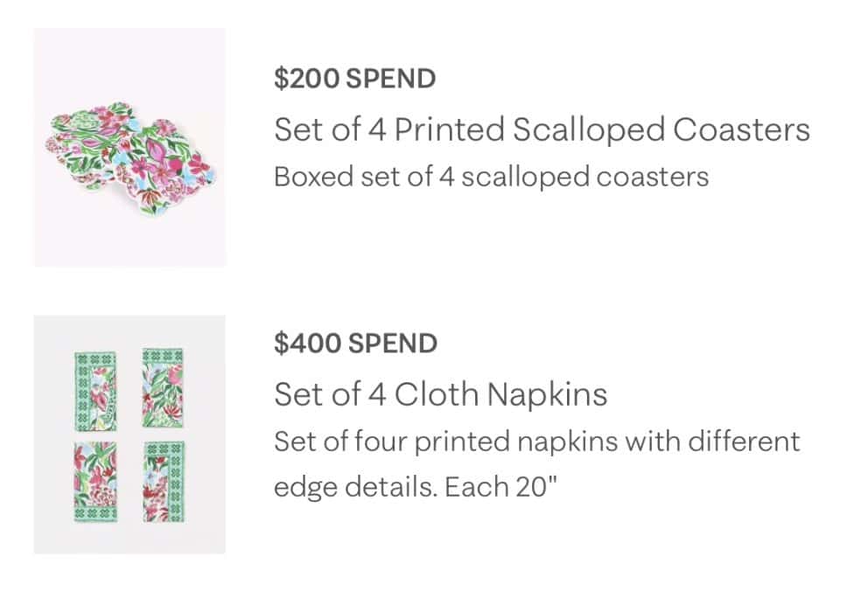The height and width of the screenshot is (598, 868).
Task: Click the "$400" amount text
Action: tap(307, 344)
